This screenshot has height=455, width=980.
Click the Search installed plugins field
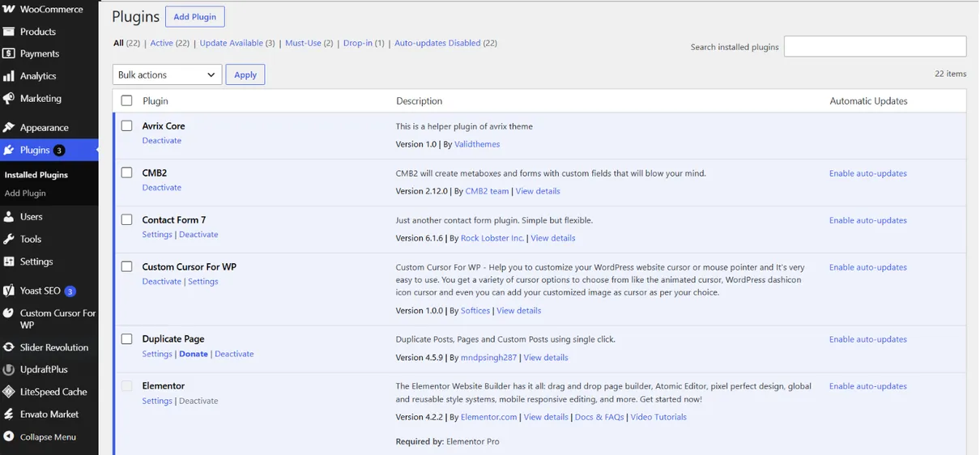(875, 46)
